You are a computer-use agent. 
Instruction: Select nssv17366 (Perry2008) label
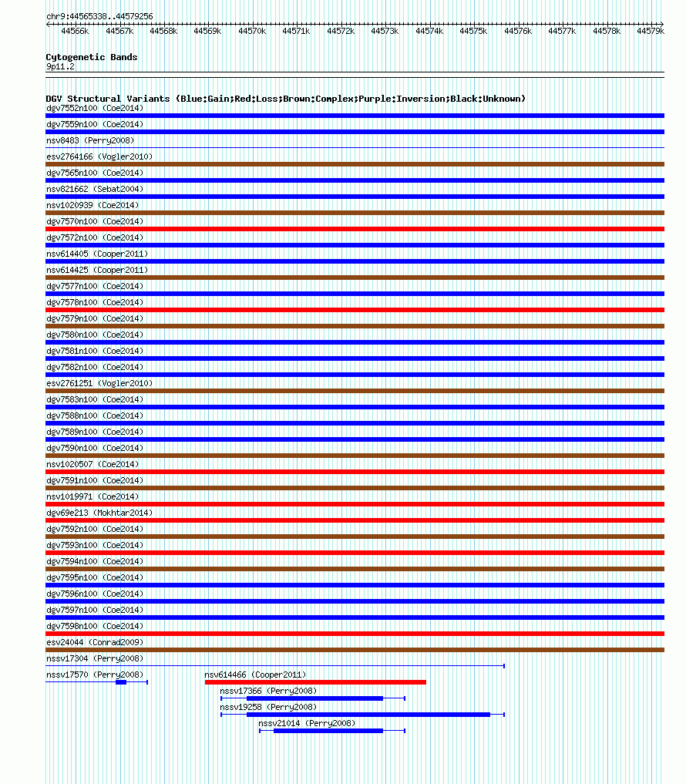click(268, 691)
